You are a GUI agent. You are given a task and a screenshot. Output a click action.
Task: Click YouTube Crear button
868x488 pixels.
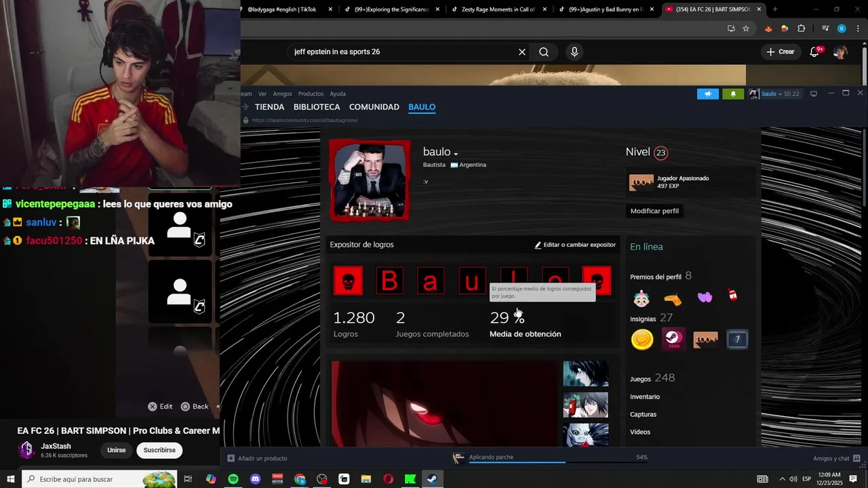click(x=780, y=52)
